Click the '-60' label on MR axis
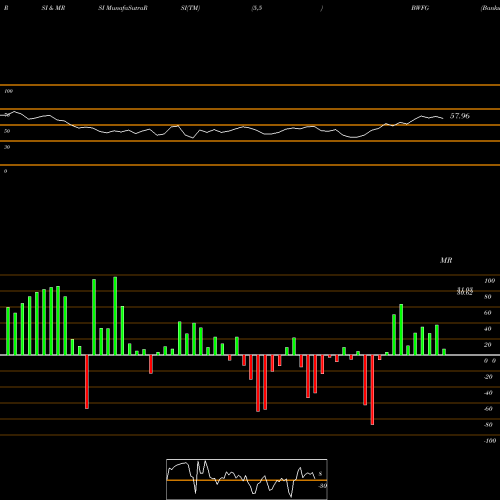The width and height of the screenshot is (500, 500). tap(488, 409)
